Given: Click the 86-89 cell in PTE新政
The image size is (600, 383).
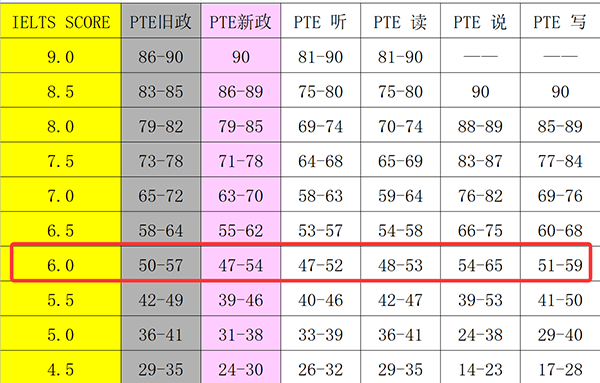Looking at the screenshot, I should pos(241,90).
